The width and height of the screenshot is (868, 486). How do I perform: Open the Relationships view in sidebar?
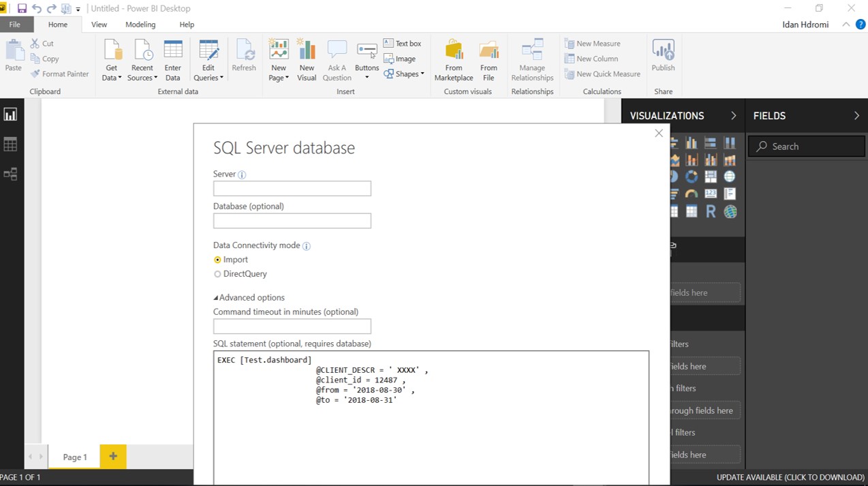click(x=10, y=174)
